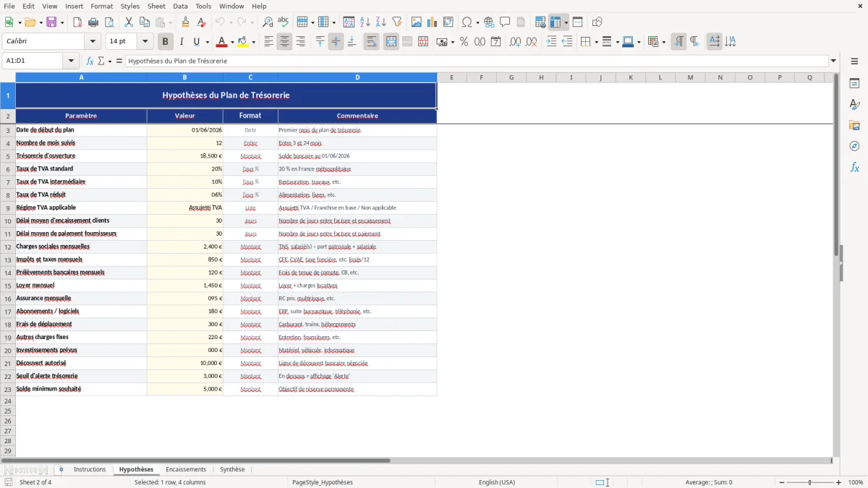Toggle Merge and Center cells

pos(391,42)
